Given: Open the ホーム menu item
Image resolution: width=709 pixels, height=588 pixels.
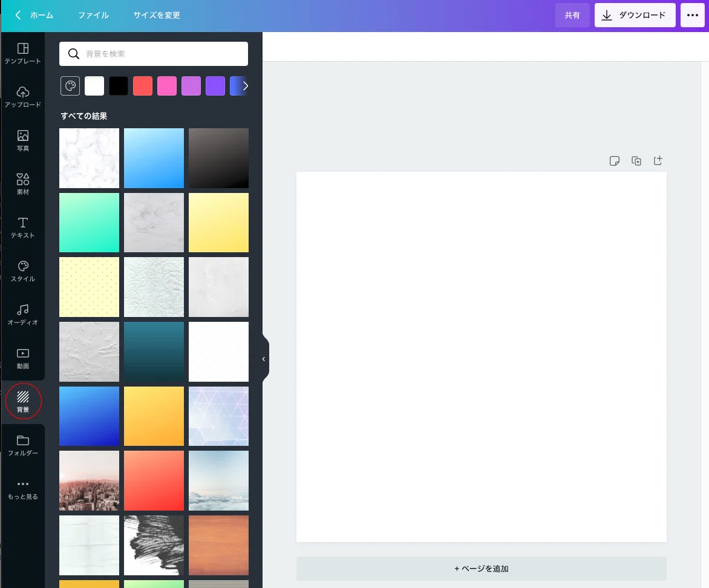Looking at the screenshot, I should pyautogui.click(x=42, y=15).
